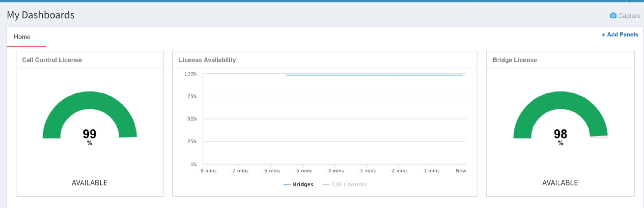Screen dimensions: 644x208
Task: Click the License Availability panel title
Action: 207,60
